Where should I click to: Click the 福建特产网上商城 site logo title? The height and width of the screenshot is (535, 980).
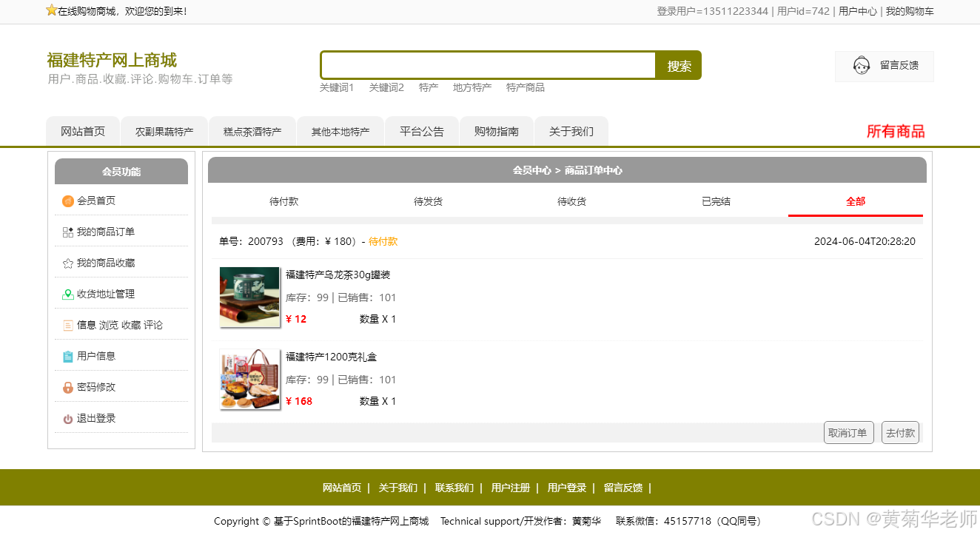tap(112, 61)
